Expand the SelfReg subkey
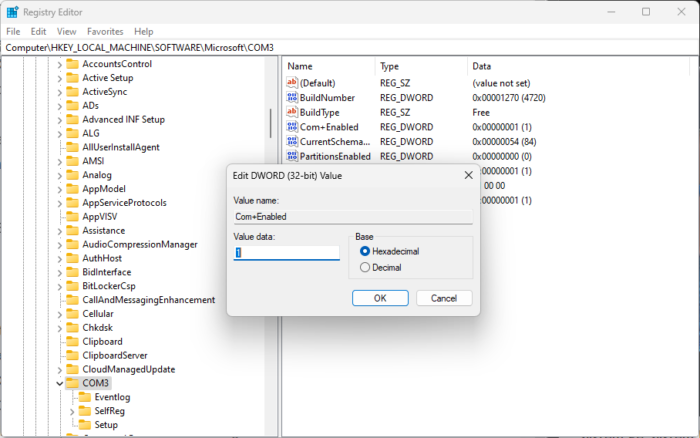700x438 pixels. (72, 411)
